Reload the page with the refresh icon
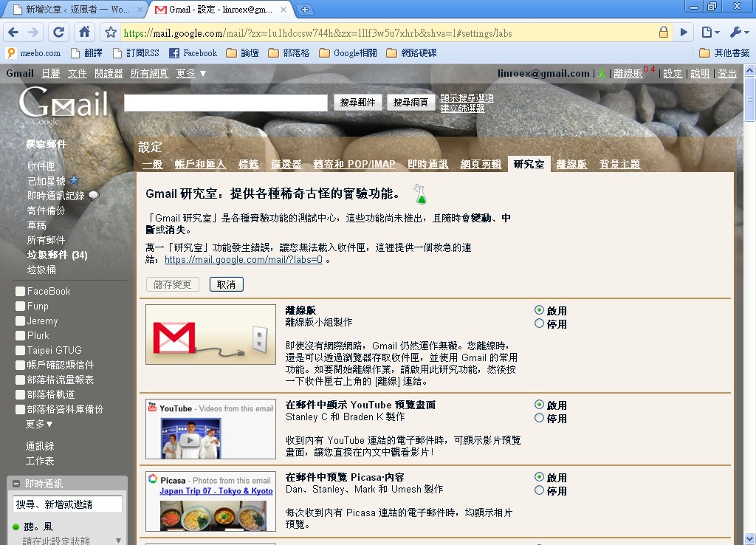756x545 pixels. pos(59,32)
